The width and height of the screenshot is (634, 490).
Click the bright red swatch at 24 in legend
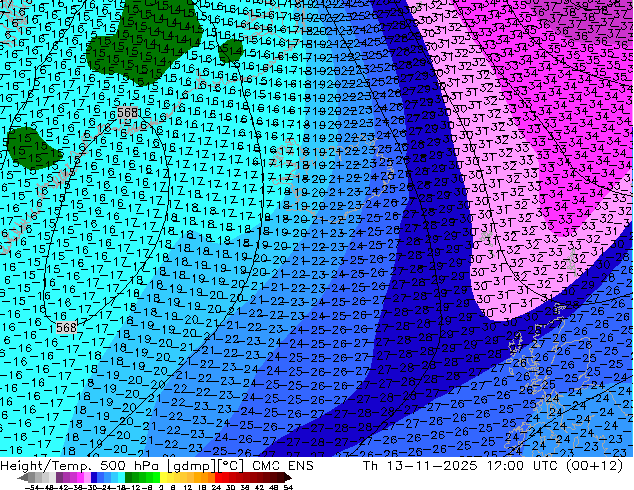[218, 478]
